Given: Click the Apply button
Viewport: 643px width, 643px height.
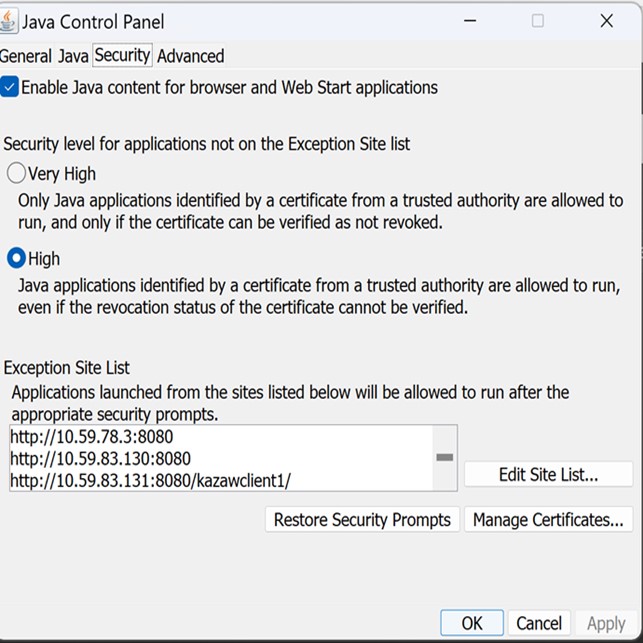Looking at the screenshot, I should 606,624.
